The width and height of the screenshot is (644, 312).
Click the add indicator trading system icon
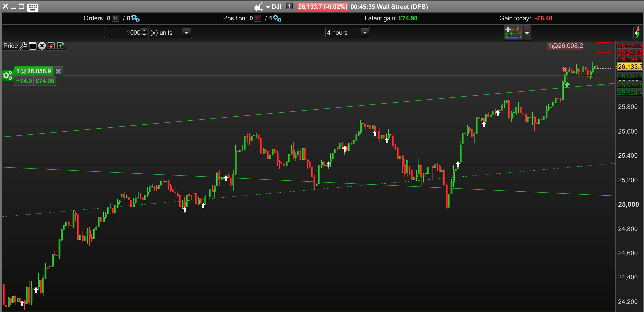tap(513, 33)
